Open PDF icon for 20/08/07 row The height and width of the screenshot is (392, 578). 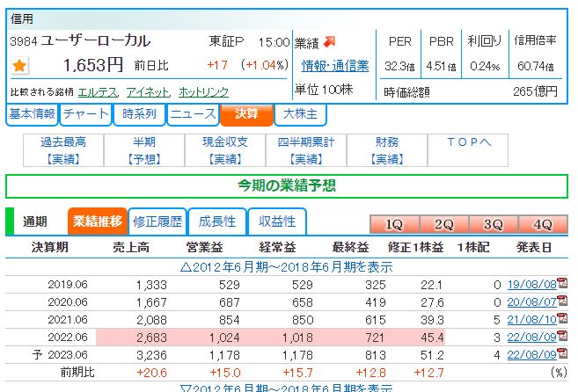coord(562,301)
